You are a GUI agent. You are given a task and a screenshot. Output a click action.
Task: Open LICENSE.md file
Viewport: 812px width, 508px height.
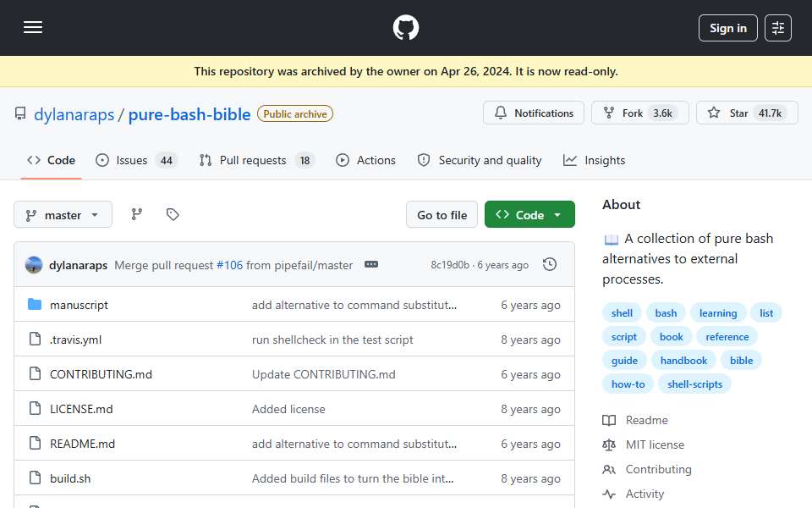(x=81, y=409)
